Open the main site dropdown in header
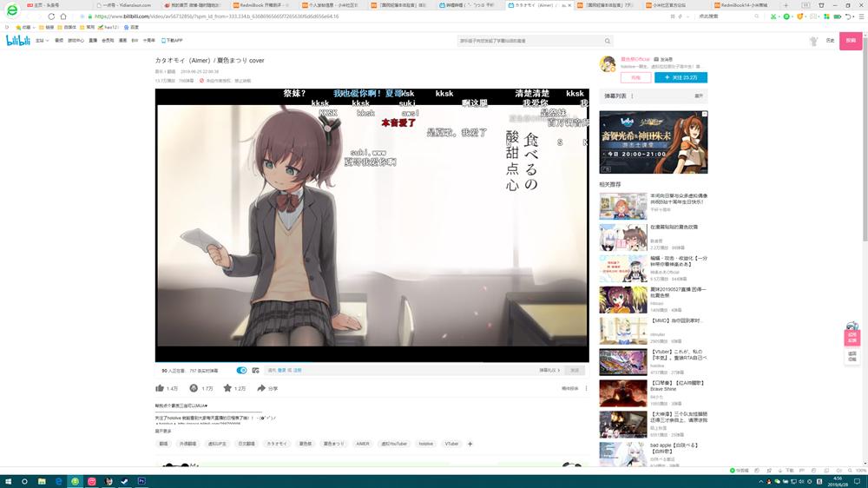 (42, 41)
